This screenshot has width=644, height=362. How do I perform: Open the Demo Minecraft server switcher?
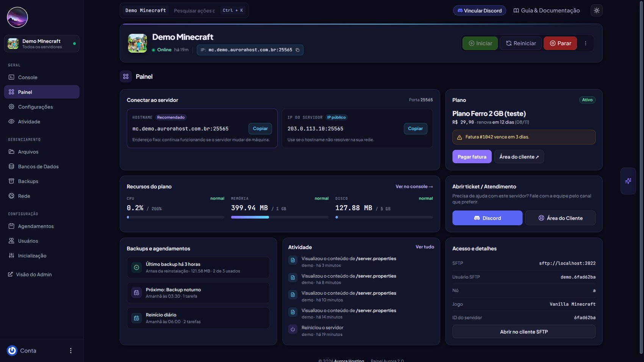[x=42, y=44]
